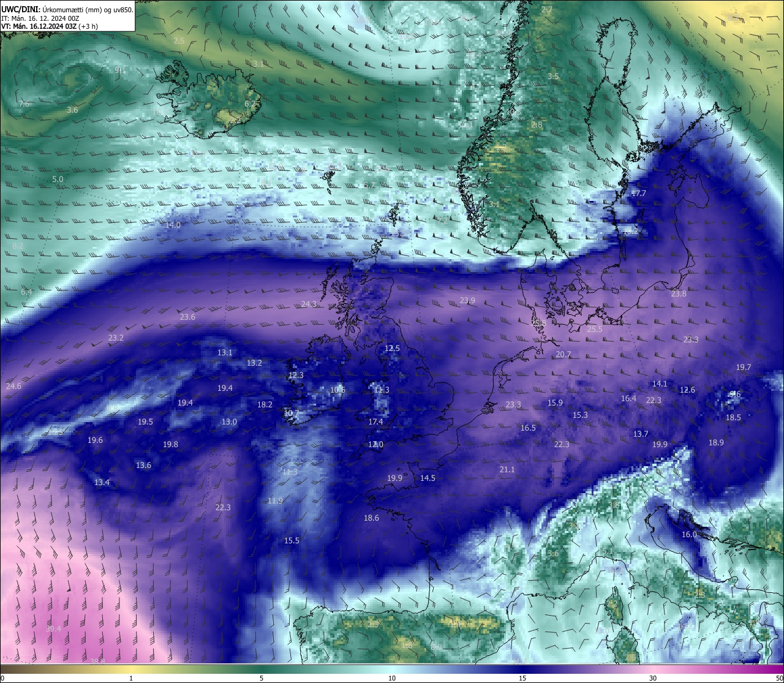Select the "13.2" value label
Image resolution: width=784 pixels, height=683 pixels.
pyautogui.click(x=254, y=363)
